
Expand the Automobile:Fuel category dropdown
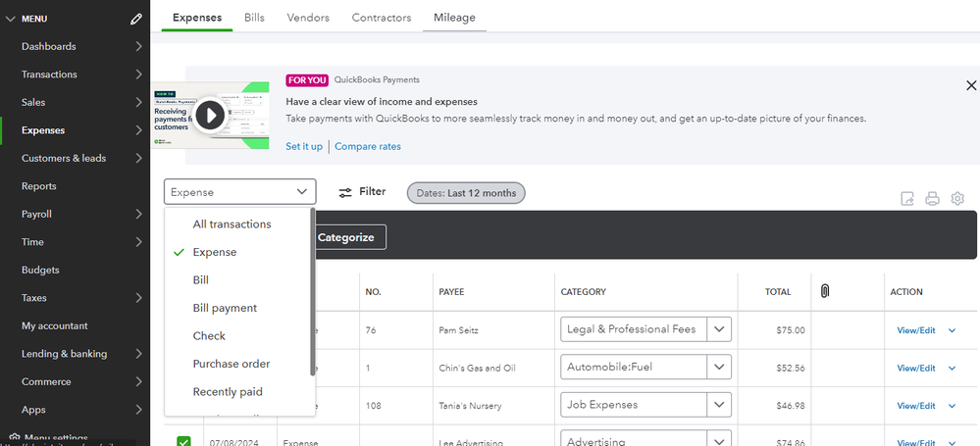[x=720, y=367]
